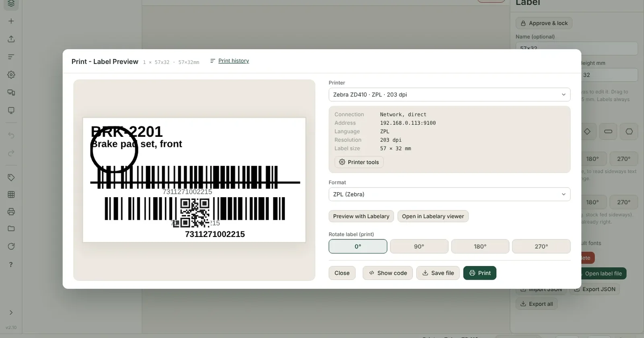Open the Print history link

pos(233,61)
